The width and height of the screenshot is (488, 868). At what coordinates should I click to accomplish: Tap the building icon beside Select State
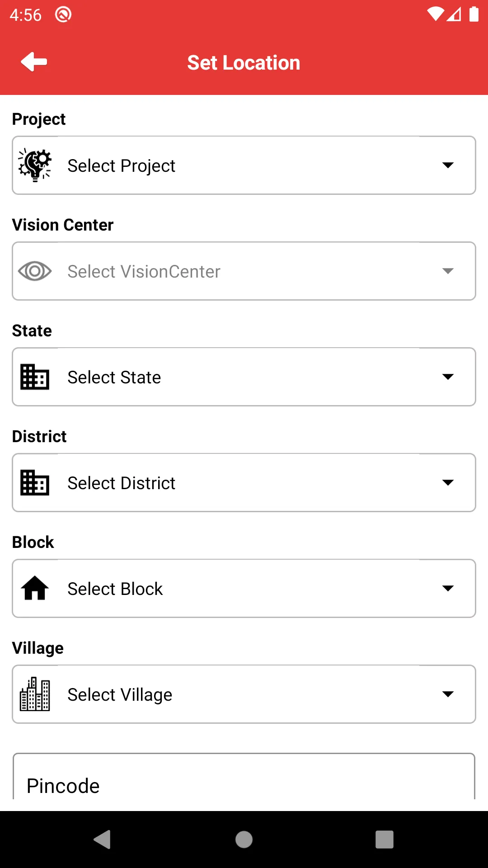tap(35, 377)
